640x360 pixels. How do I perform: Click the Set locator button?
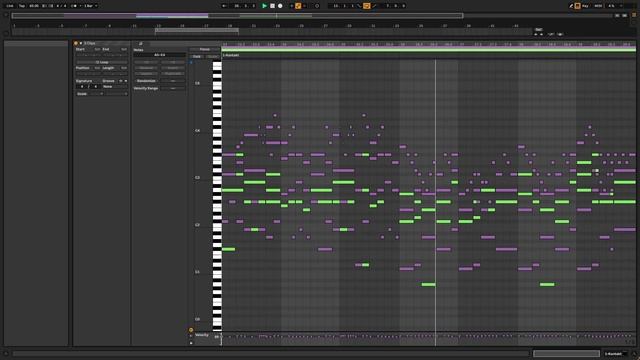click(x=539, y=30)
